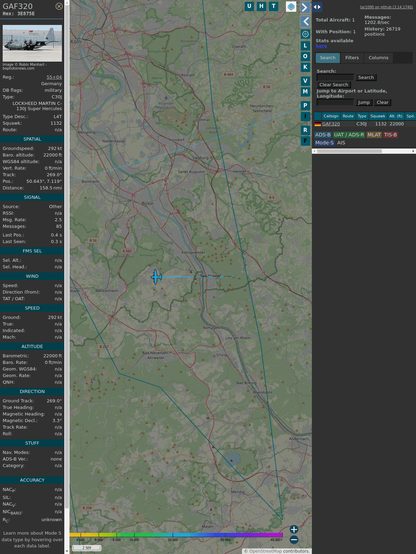Screen dimensions: 416x554
Task: Click the R map button
Action: tap(305, 130)
